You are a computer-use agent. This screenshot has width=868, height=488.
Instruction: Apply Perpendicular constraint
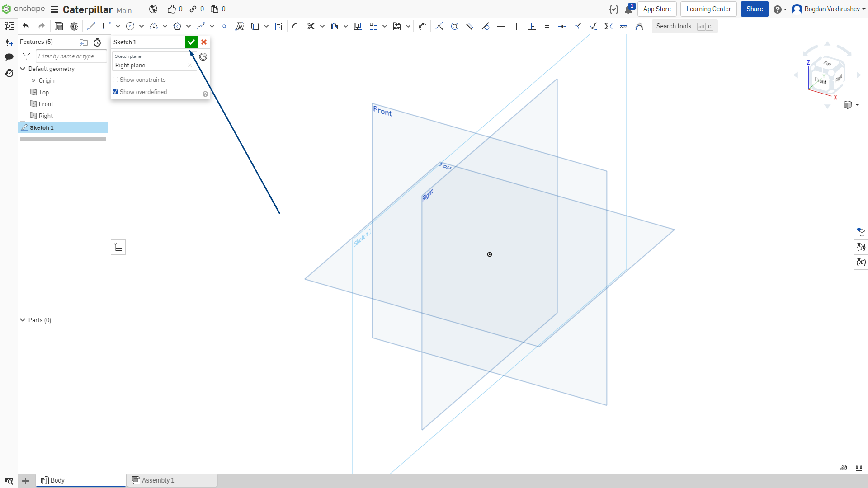pos(532,26)
